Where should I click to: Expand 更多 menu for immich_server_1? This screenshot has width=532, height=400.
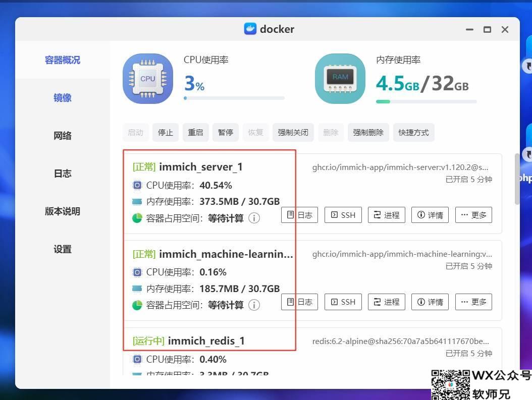click(473, 215)
